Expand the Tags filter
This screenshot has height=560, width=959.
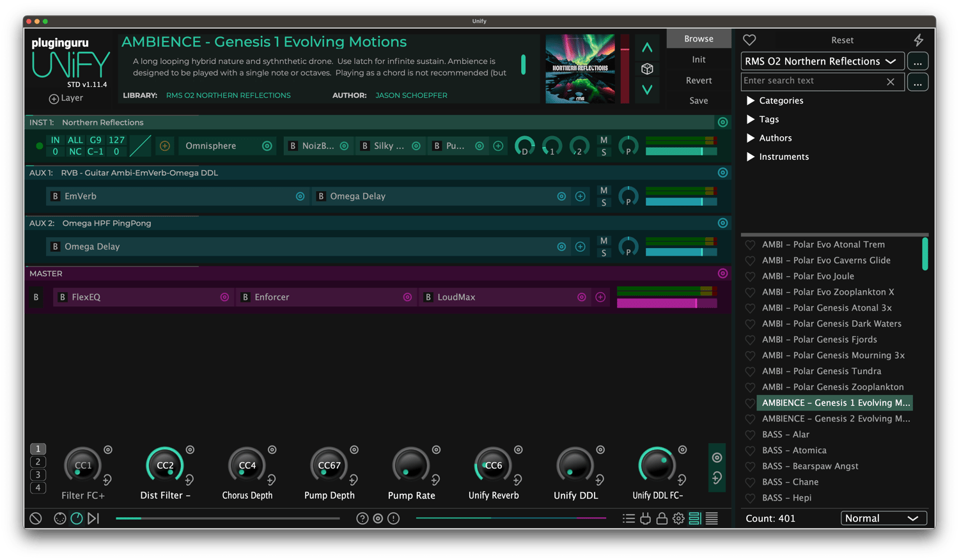[751, 120]
